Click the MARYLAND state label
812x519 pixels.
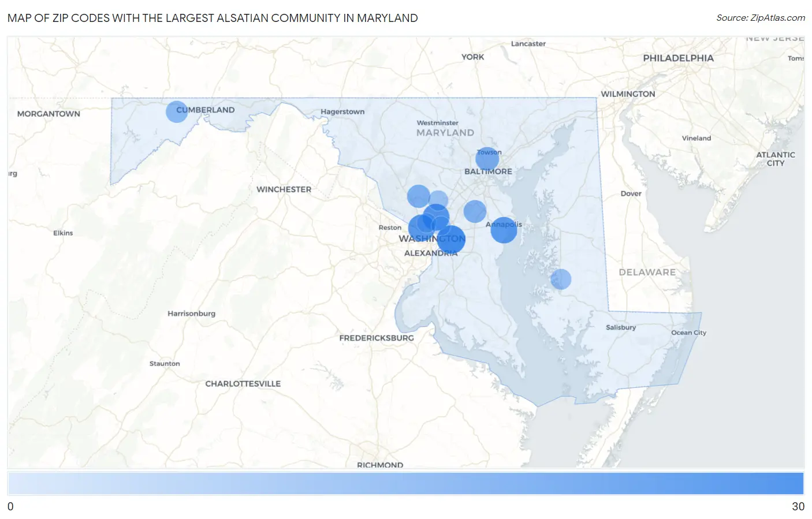pyautogui.click(x=445, y=133)
